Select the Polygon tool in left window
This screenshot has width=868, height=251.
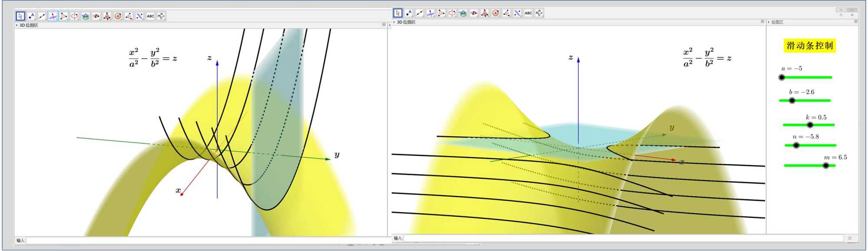coord(64,16)
